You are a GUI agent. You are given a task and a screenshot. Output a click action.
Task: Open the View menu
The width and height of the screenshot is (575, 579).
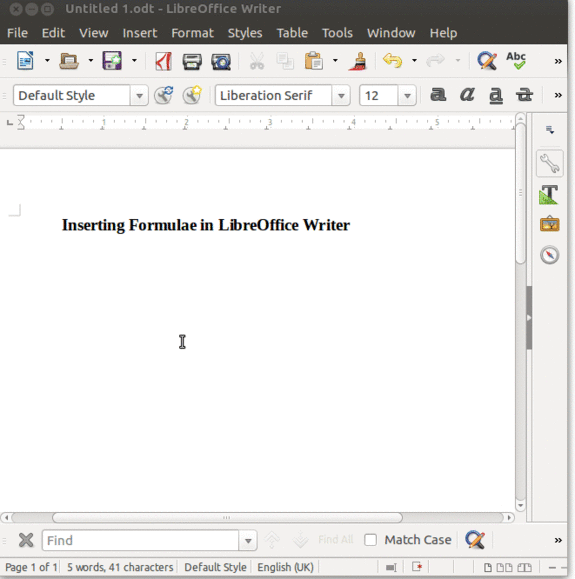click(94, 33)
